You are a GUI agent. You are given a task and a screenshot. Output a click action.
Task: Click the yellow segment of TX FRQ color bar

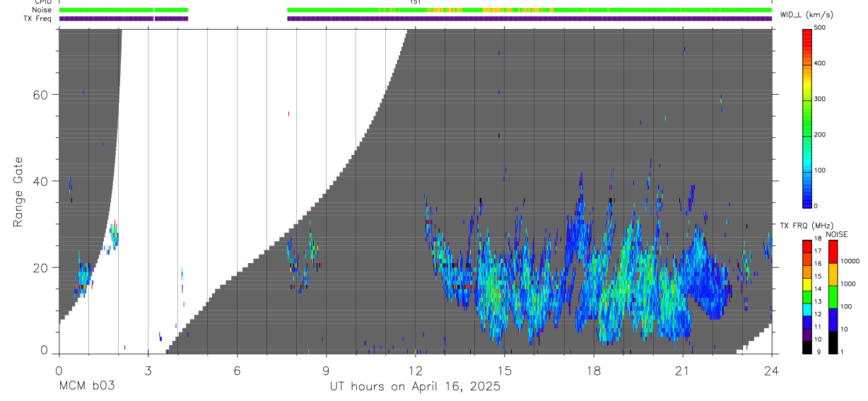(x=807, y=283)
